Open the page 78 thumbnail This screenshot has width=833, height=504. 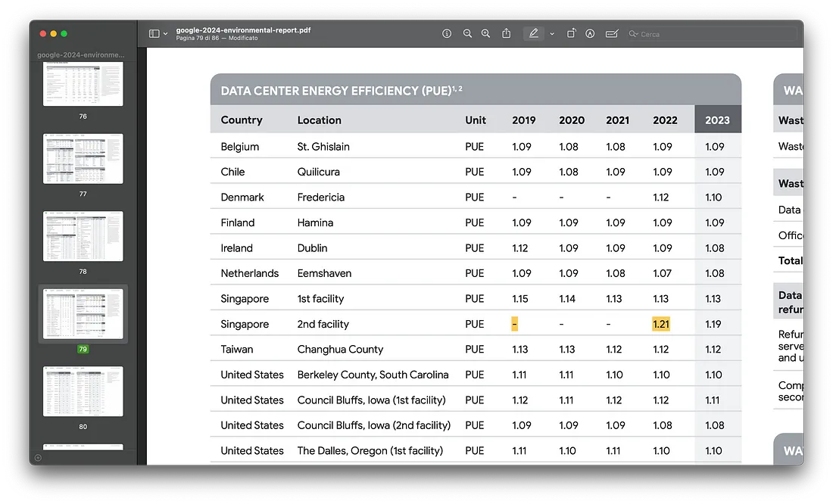point(83,236)
